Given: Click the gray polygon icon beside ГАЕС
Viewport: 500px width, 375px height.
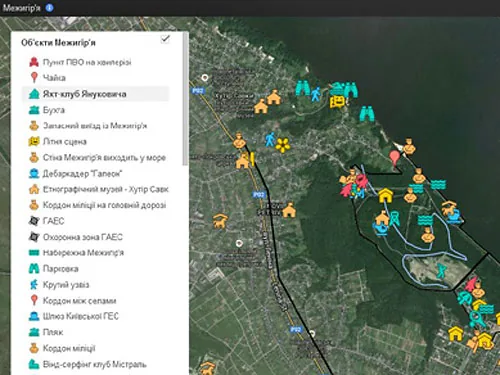Looking at the screenshot, I should (34, 221).
